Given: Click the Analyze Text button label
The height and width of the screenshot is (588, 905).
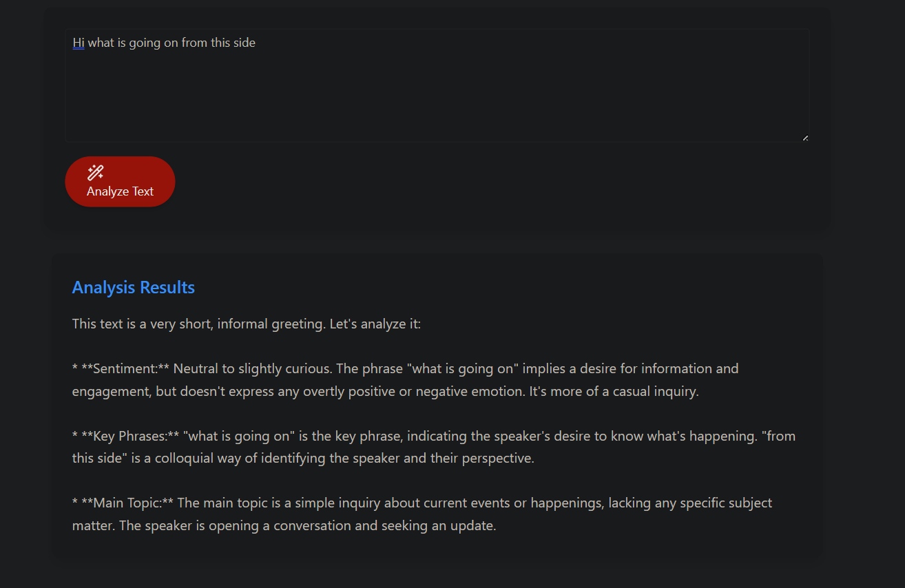Looking at the screenshot, I should [x=120, y=191].
